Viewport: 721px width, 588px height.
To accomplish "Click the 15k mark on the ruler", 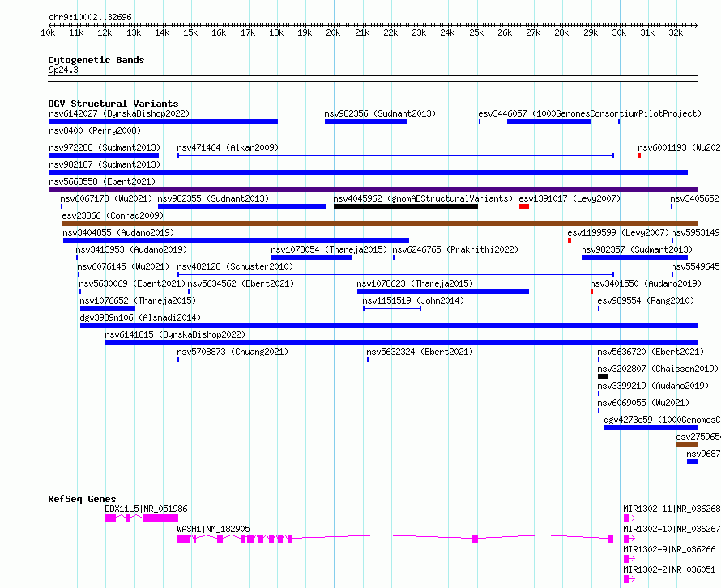I will click(x=190, y=32).
